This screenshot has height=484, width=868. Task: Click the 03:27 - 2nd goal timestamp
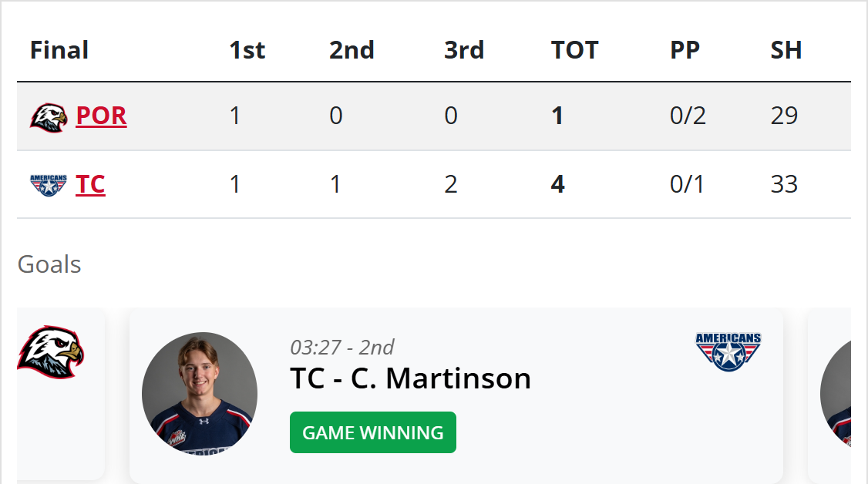(341, 347)
